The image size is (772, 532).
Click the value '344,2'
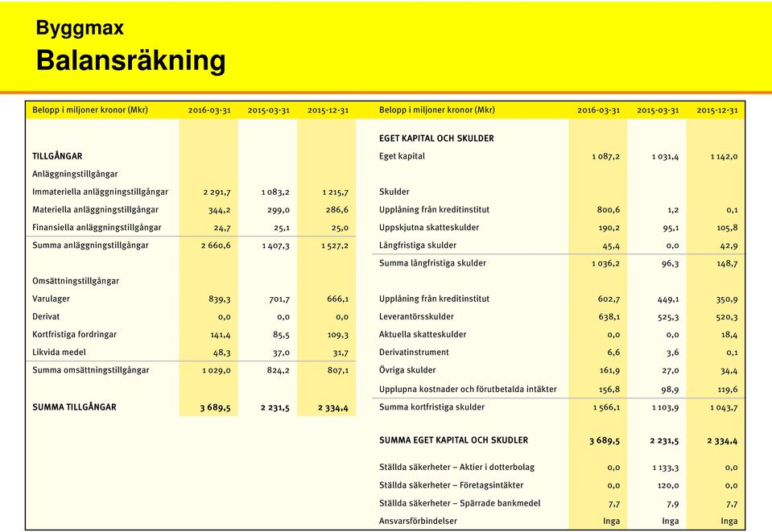coord(219,210)
